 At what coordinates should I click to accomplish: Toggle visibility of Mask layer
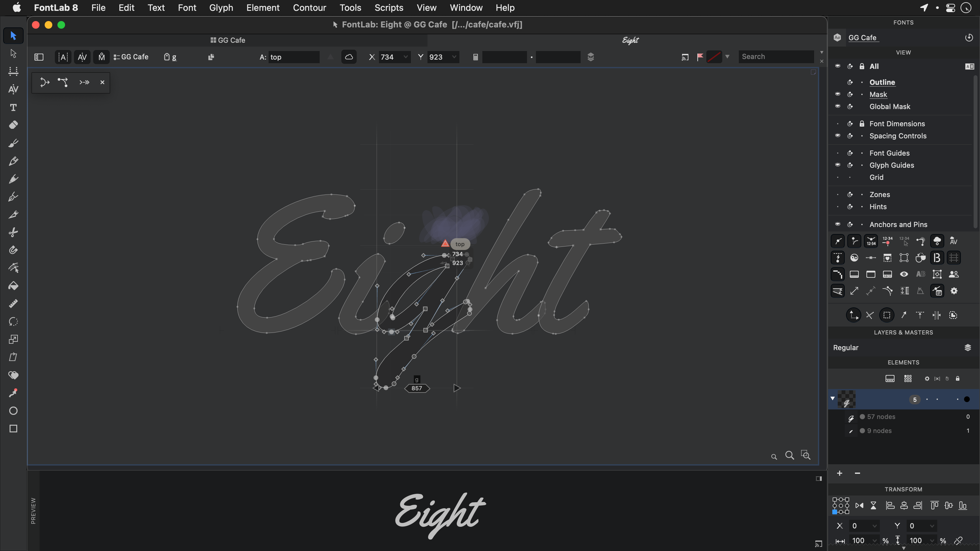click(837, 94)
